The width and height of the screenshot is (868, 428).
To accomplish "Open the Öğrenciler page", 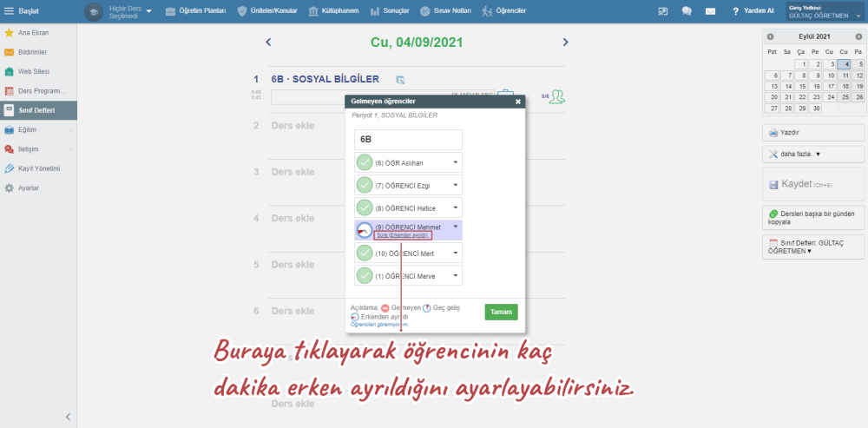I will tap(503, 11).
